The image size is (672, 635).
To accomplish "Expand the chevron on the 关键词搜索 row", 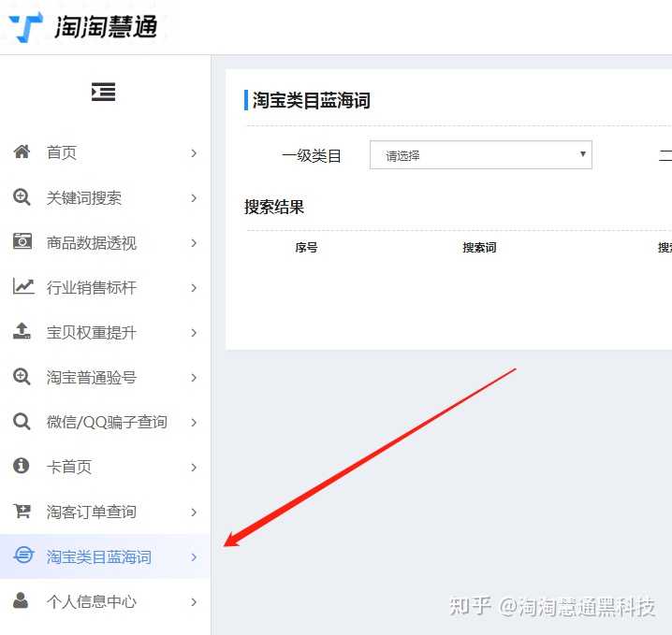I will pos(194,198).
